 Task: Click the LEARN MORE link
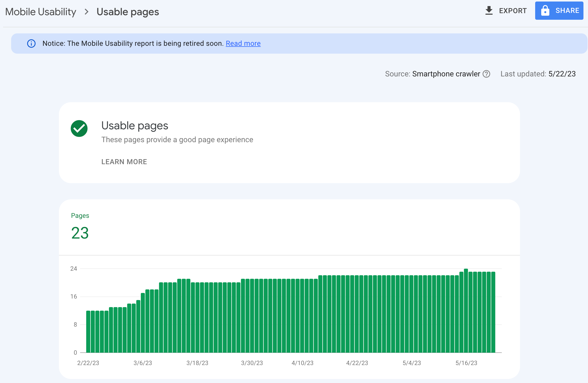point(124,162)
